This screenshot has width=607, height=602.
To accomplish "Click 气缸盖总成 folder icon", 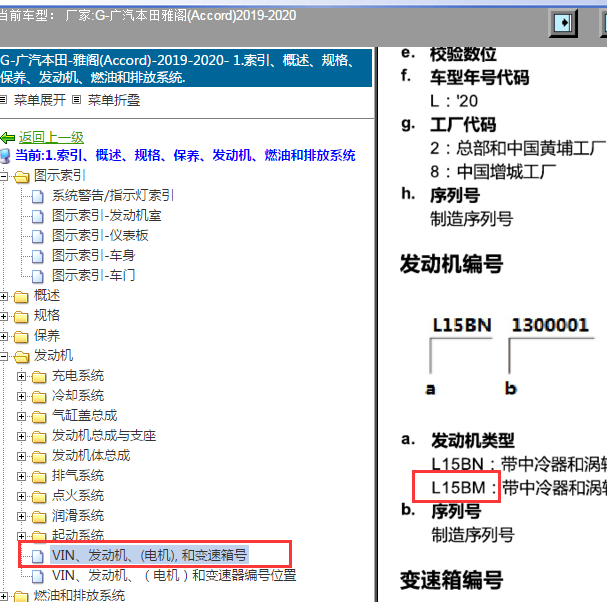I will pos(39,417).
